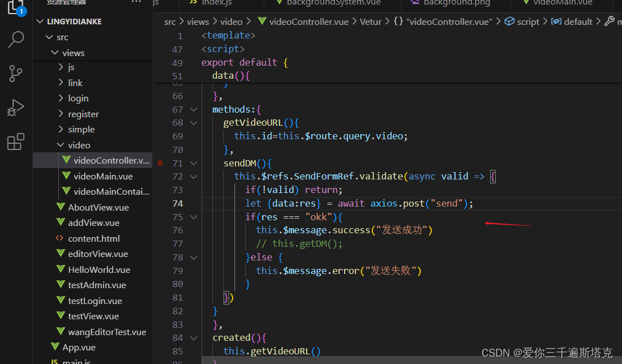Open explorer more actions ellipsis
The height and width of the screenshot is (364, 622).
tap(136, 2)
